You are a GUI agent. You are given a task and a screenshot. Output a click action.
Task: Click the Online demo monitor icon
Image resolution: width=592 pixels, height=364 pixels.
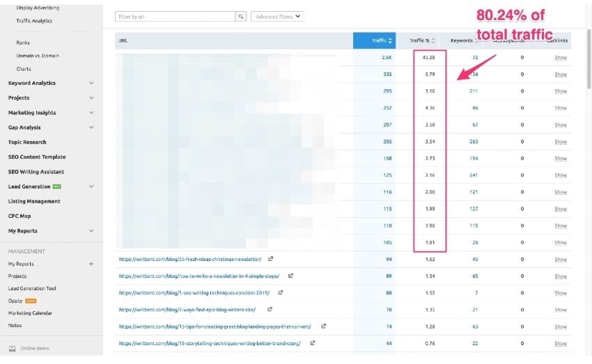(12, 348)
